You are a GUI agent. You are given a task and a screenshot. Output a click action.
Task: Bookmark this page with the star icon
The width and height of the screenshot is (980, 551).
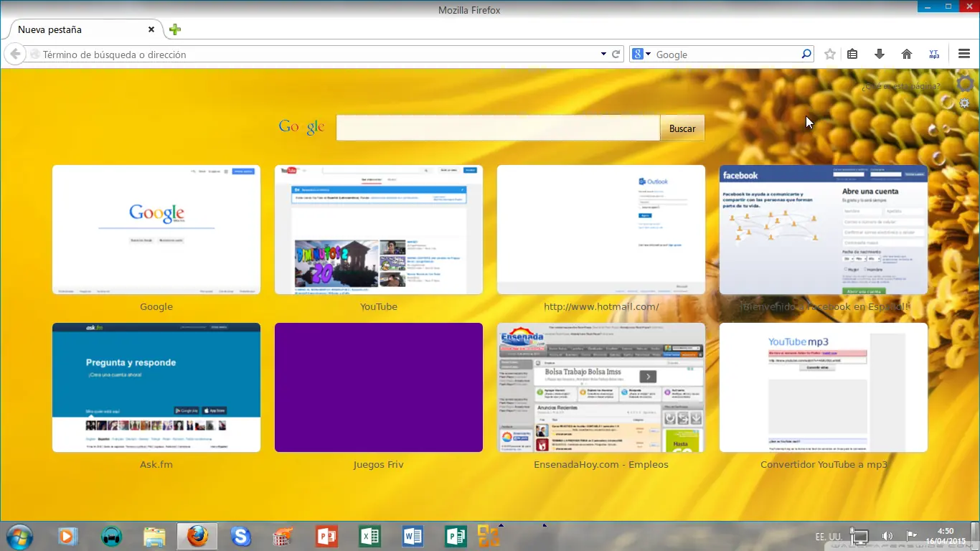pos(830,55)
